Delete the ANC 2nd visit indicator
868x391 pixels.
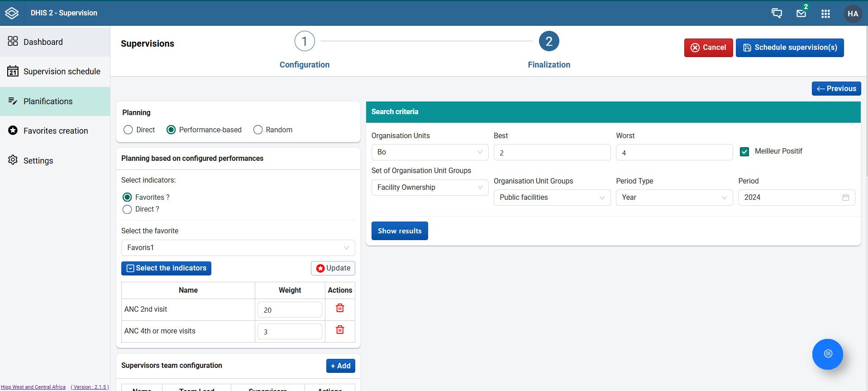(340, 308)
